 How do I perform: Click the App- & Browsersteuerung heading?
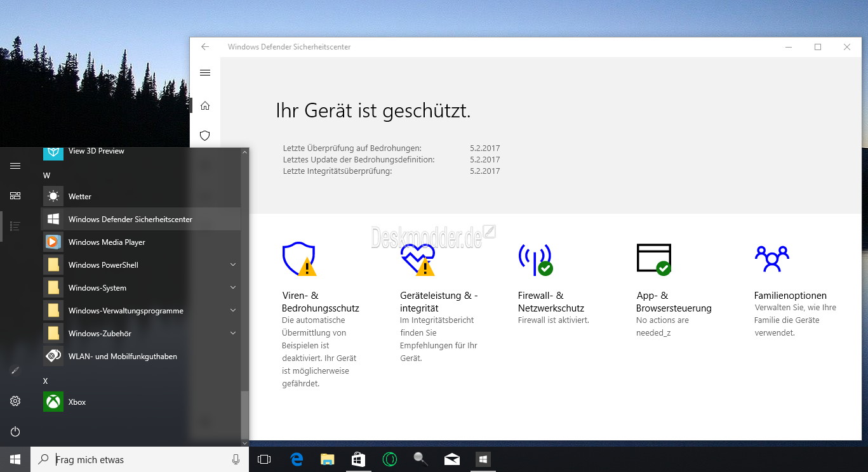[x=674, y=302]
